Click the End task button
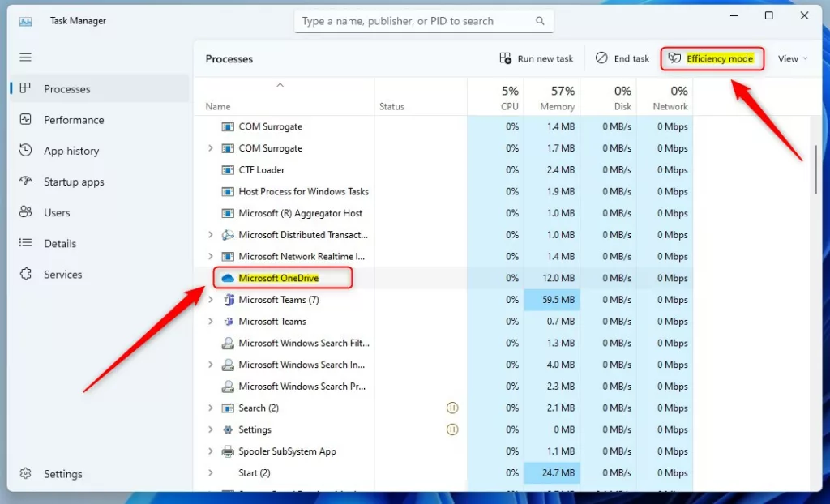Image resolution: width=830 pixels, height=504 pixels. 622,58
